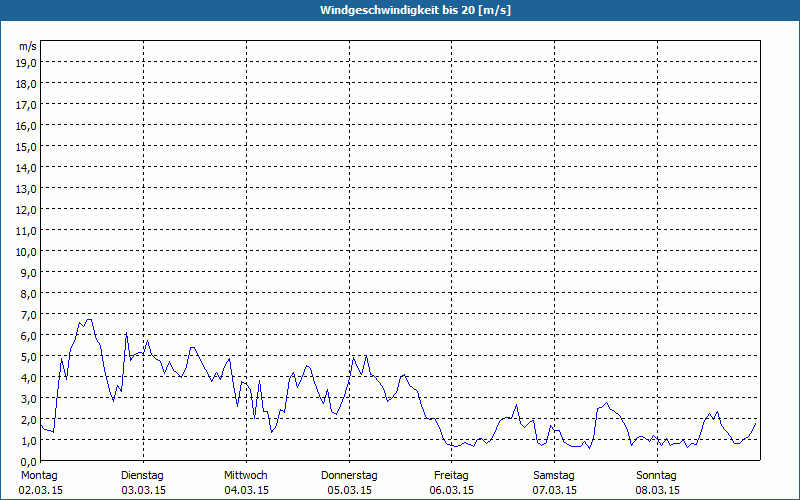Screen dimensions: 800x500
Task: Click the 'Freitag' day label
Action: [x=451, y=476]
